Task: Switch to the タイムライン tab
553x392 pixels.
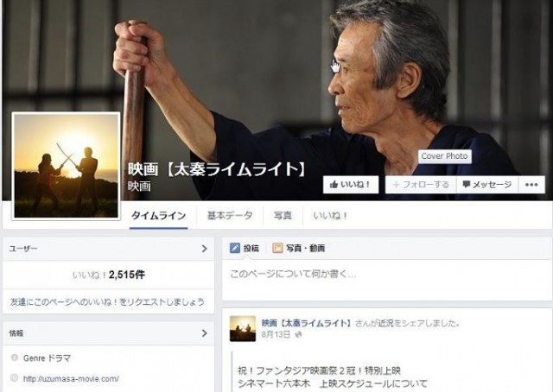Action: coord(158,215)
